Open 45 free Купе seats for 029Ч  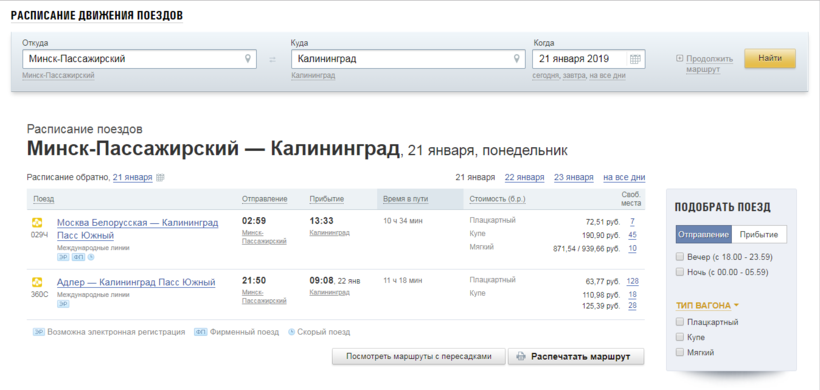click(632, 235)
